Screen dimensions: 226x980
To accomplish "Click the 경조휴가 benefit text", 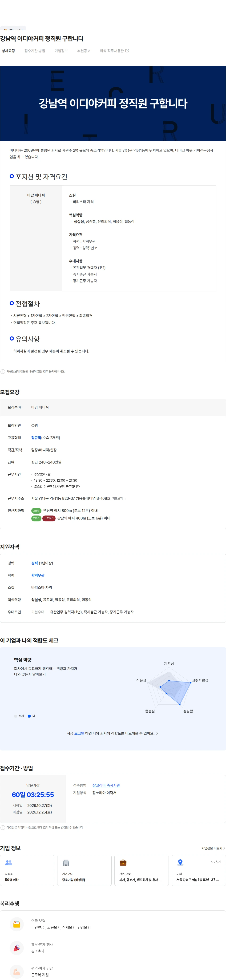I will (x=38, y=951).
